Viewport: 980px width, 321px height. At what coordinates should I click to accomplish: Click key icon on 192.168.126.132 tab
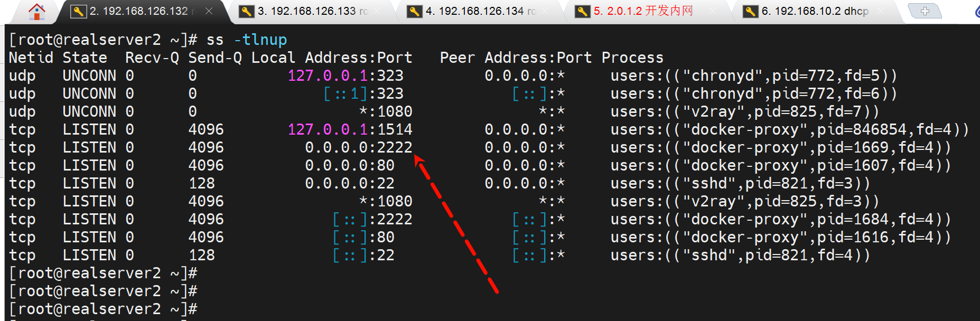click(78, 11)
